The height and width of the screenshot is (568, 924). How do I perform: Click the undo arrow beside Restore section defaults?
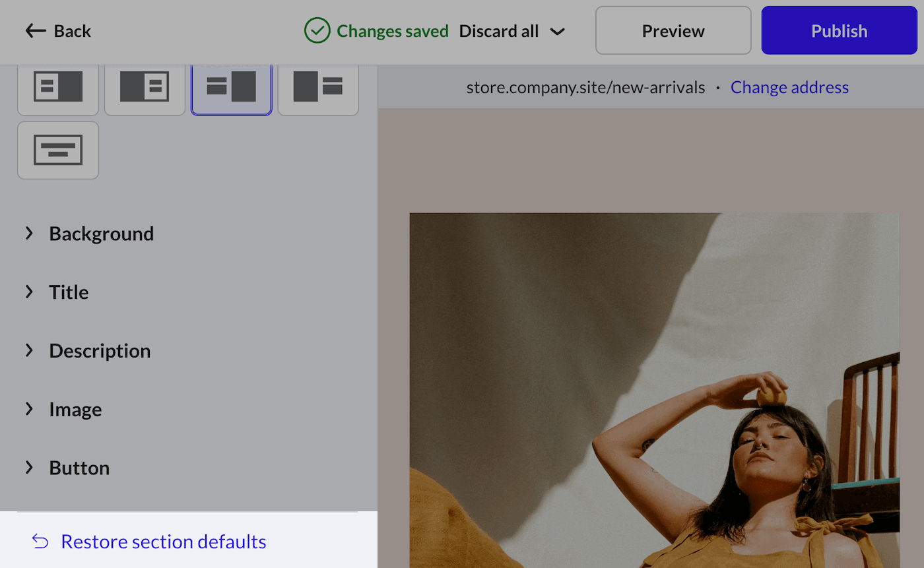[39, 541]
